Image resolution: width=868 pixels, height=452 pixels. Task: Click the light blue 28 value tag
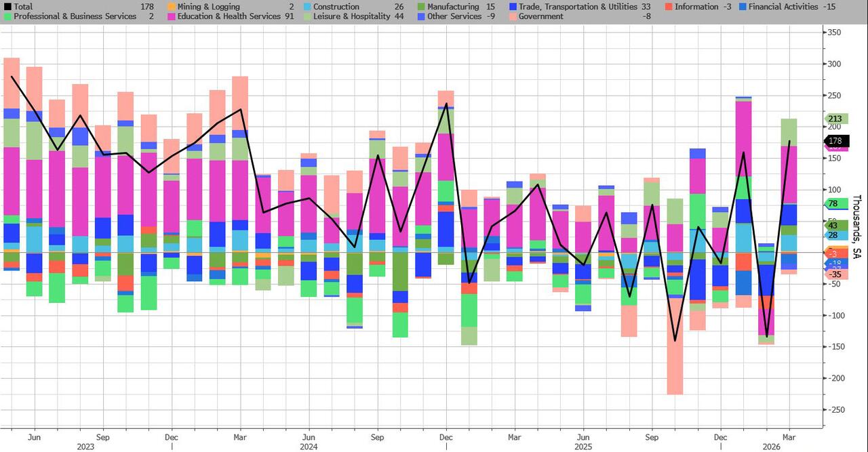point(834,235)
